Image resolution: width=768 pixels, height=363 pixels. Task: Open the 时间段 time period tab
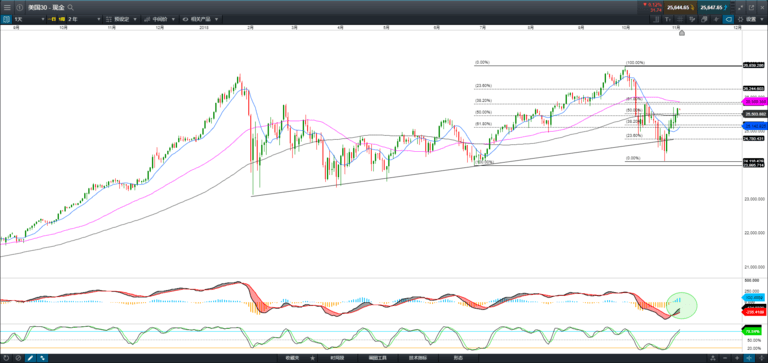click(337, 358)
